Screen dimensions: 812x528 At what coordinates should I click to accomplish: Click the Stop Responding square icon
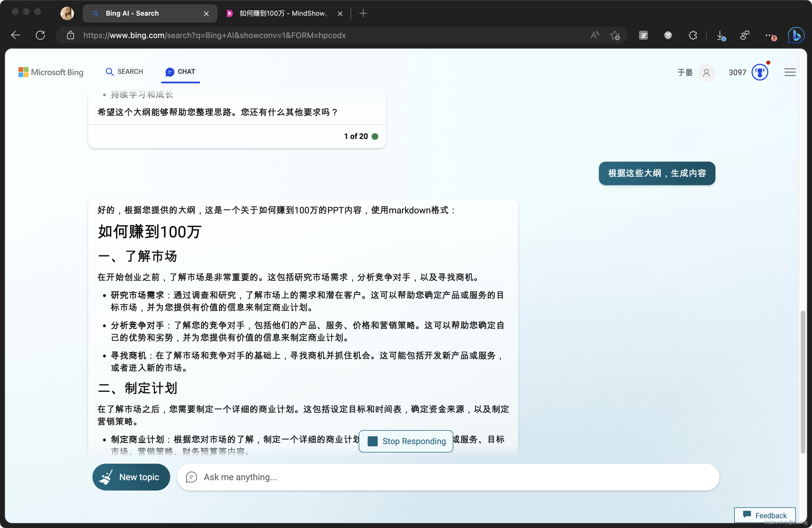[x=372, y=440]
